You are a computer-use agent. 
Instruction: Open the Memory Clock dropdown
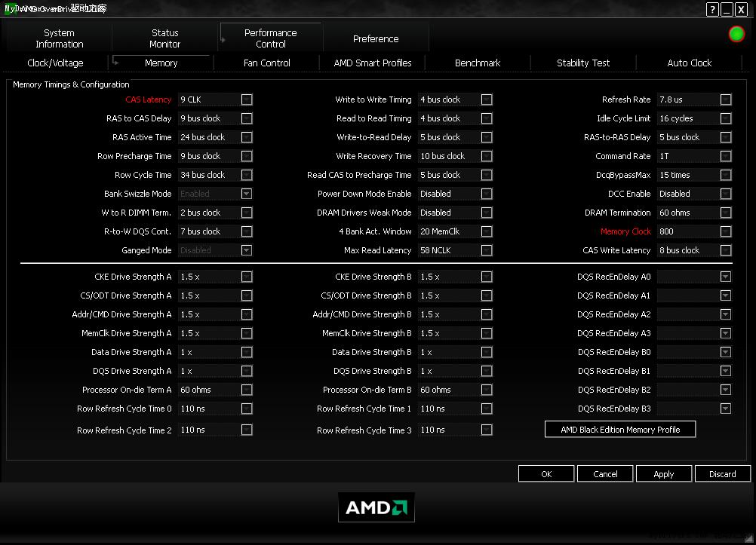pos(726,231)
